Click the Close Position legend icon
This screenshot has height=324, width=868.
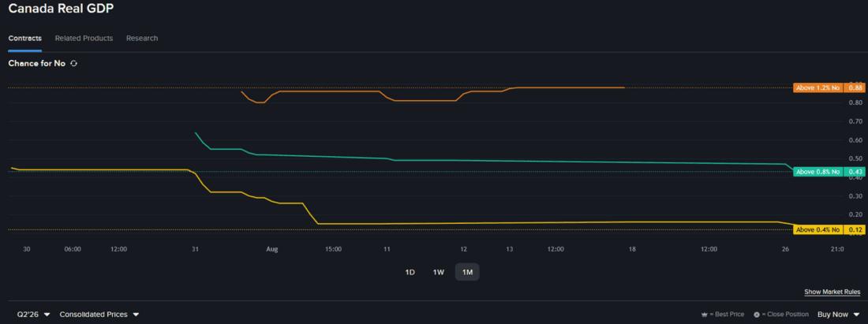tap(757, 315)
